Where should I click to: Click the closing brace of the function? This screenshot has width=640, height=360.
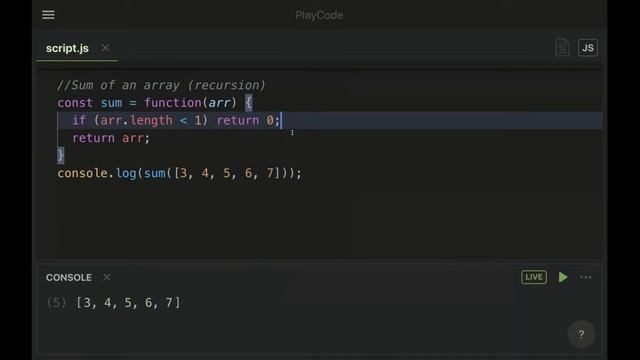pos(60,156)
